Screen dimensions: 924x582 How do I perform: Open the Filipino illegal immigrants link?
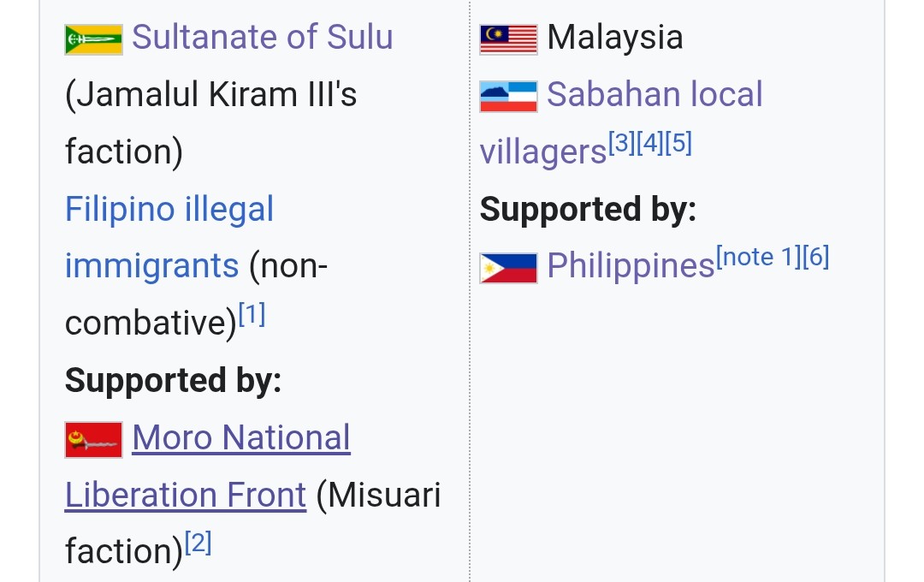(x=169, y=238)
